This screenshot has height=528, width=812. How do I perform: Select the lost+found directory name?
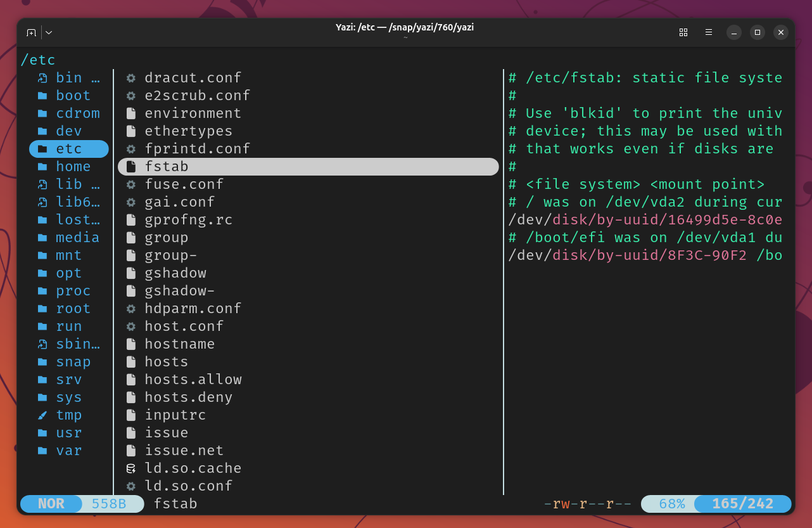(78, 220)
